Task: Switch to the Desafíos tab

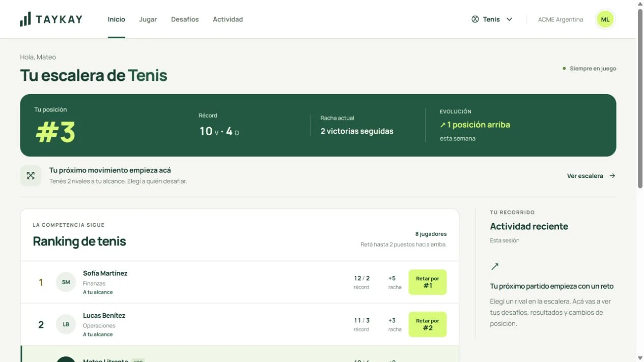Action: tap(185, 19)
